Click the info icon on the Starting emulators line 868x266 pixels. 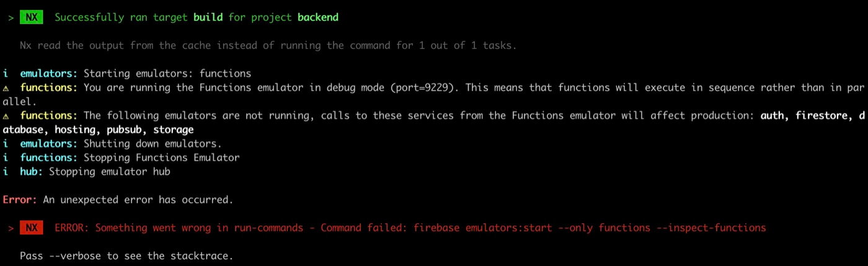pos(6,74)
